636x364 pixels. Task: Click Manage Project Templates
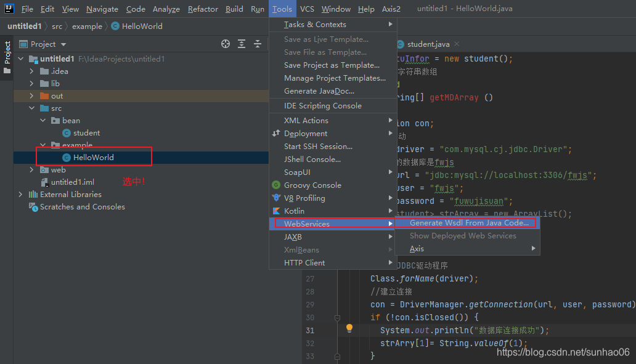pyautogui.click(x=333, y=78)
